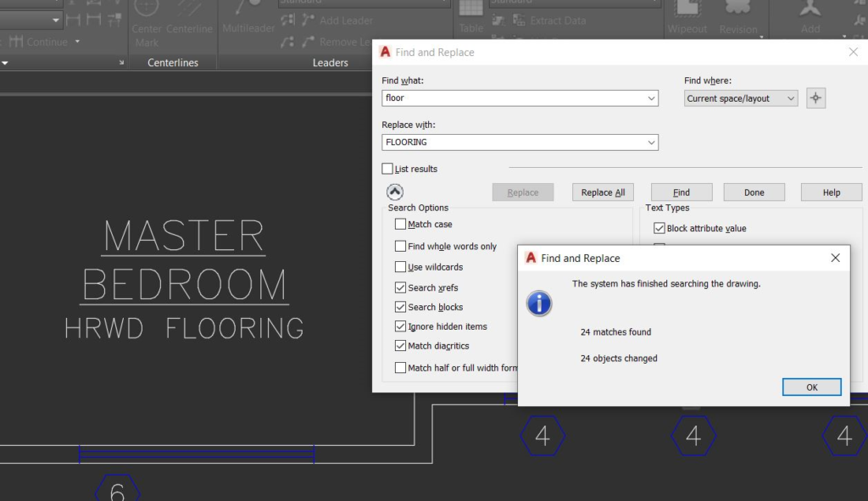Open the Find where dropdown
The image size is (868, 501).
pyautogui.click(x=792, y=97)
